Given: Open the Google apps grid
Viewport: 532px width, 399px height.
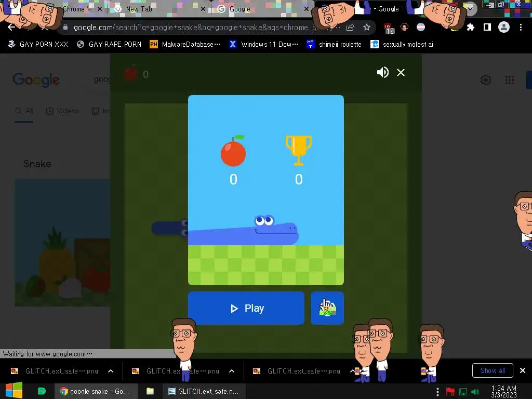Looking at the screenshot, I should coord(510,80).
